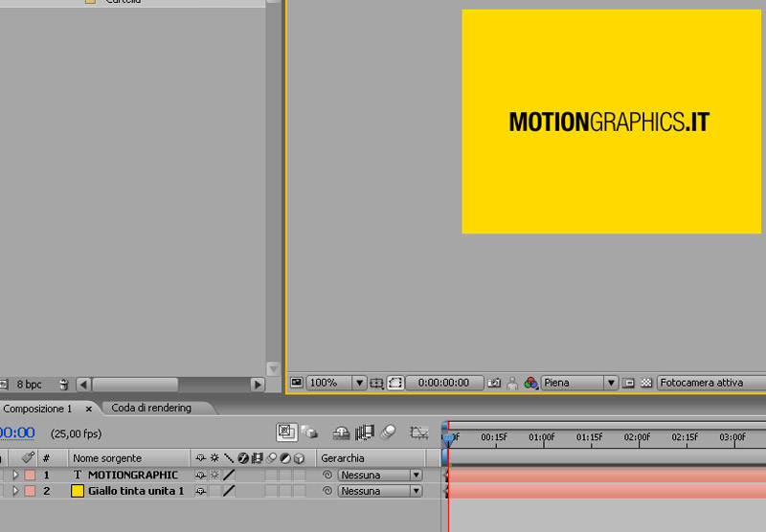Click the 01:00f mark on time ruler
The image size is (766, 532).
(541, 437)
